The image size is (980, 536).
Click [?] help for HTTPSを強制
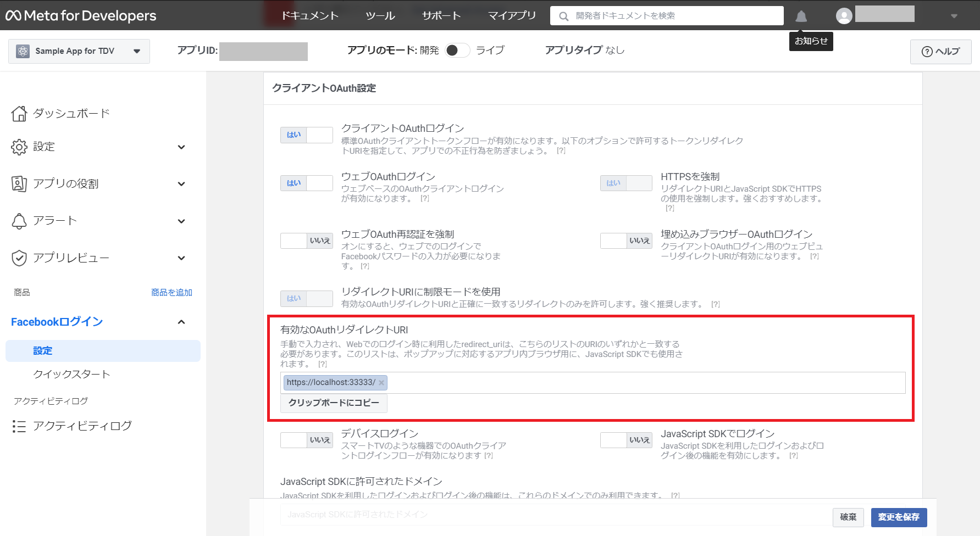click(669, 208)
